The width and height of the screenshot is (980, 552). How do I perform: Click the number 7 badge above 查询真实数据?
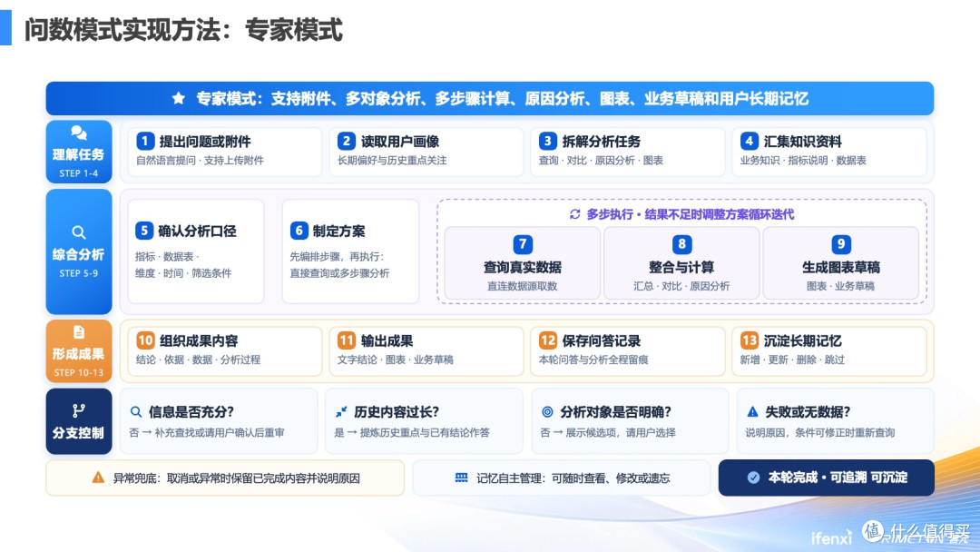click(523, 244)
